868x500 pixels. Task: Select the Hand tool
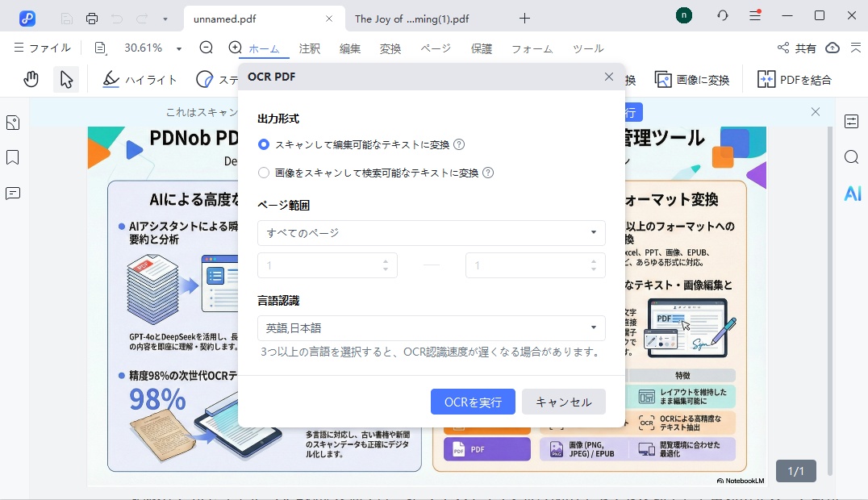[x=31, y=78]
